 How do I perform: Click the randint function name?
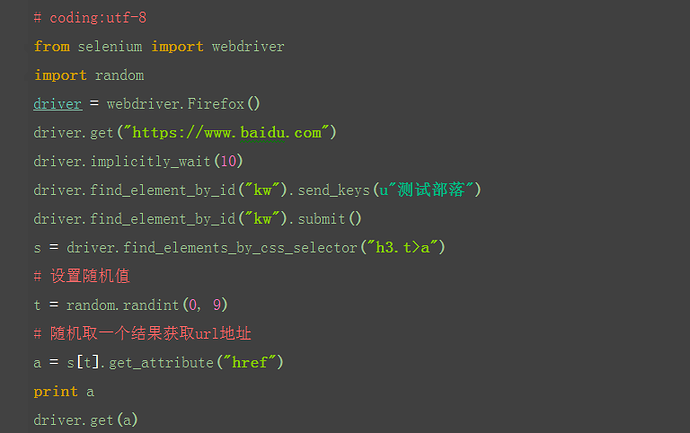150,305
